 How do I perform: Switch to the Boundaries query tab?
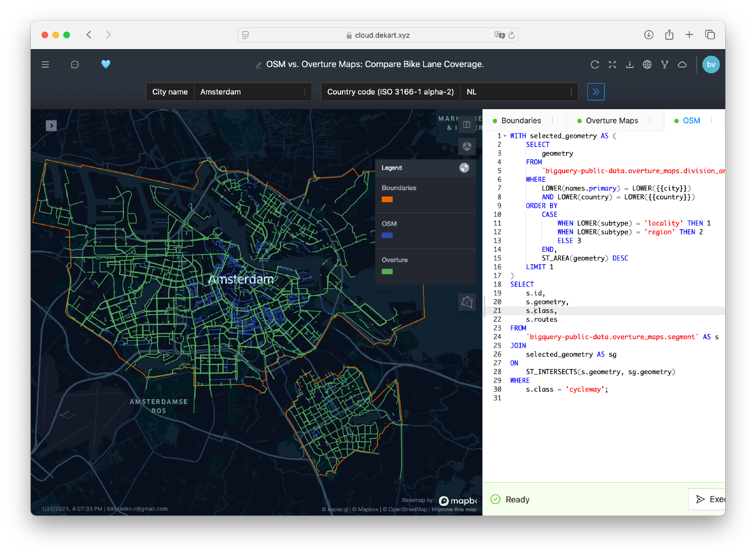tap(521, 121)
